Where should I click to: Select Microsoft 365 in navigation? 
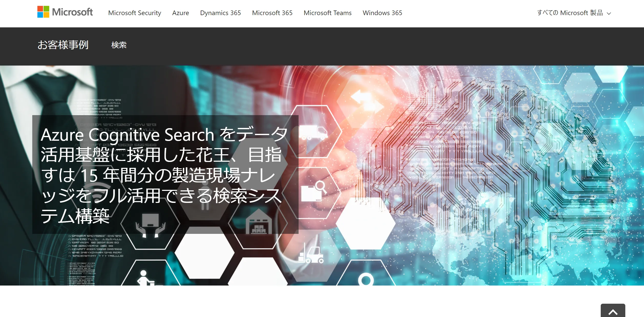272,13
